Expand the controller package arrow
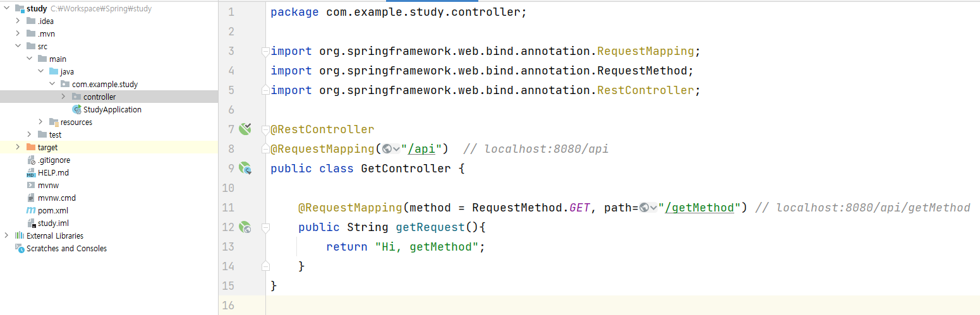980x315 pixels. [64, 97]
